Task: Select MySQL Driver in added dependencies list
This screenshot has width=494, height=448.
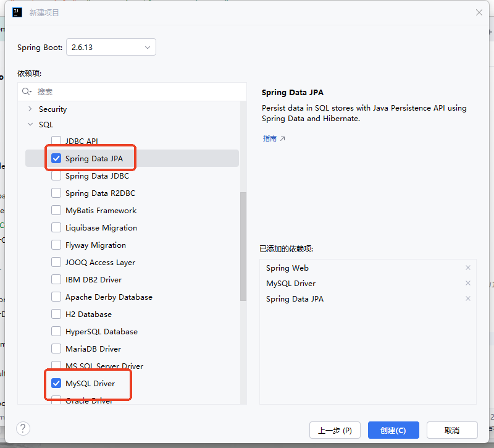Action: tap(290, 284)
